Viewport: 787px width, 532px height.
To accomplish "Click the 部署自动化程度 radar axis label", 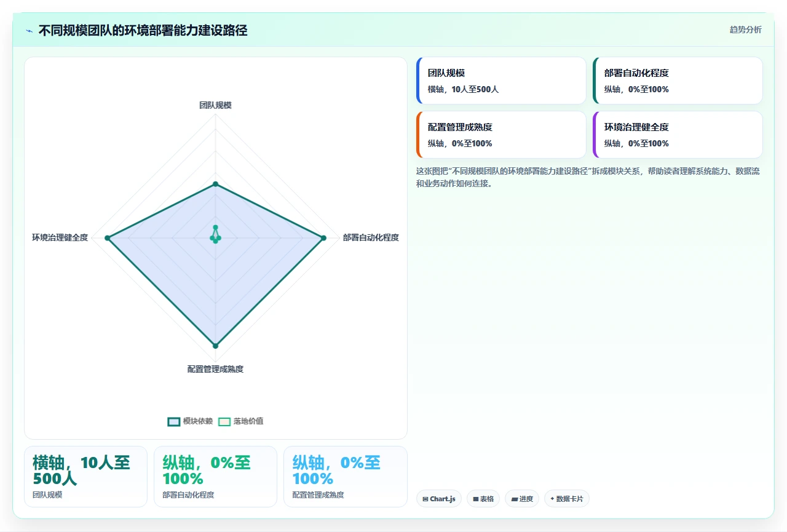I will tap(371, 237).
